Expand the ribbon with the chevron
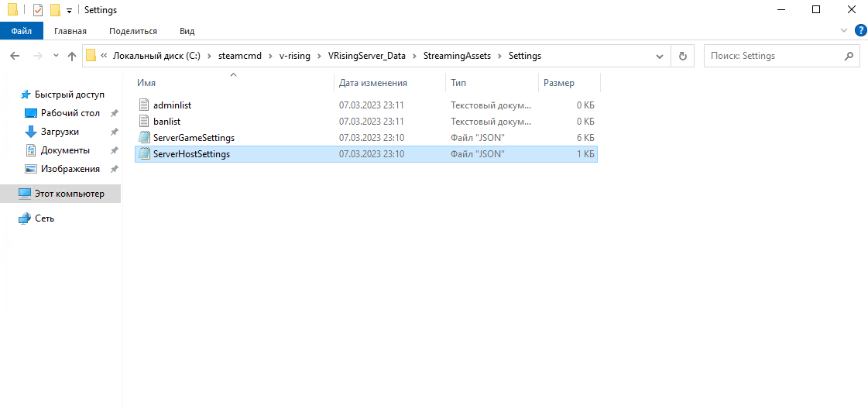This screenshot has width=868, height=409. click(x=844, y=31)
